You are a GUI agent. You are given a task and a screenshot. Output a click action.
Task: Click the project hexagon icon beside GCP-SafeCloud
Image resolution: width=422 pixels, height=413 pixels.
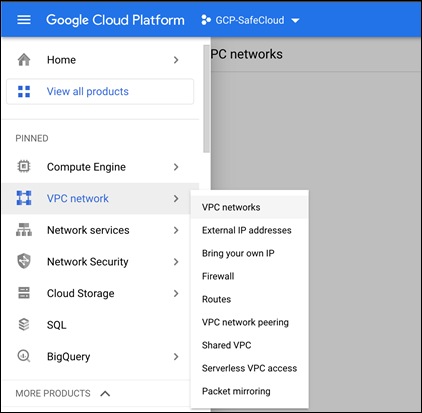pos(206,20)
